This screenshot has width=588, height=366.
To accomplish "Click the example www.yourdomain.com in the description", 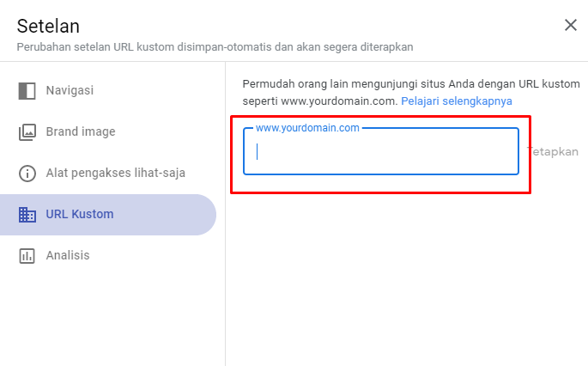I will point(338,101).
